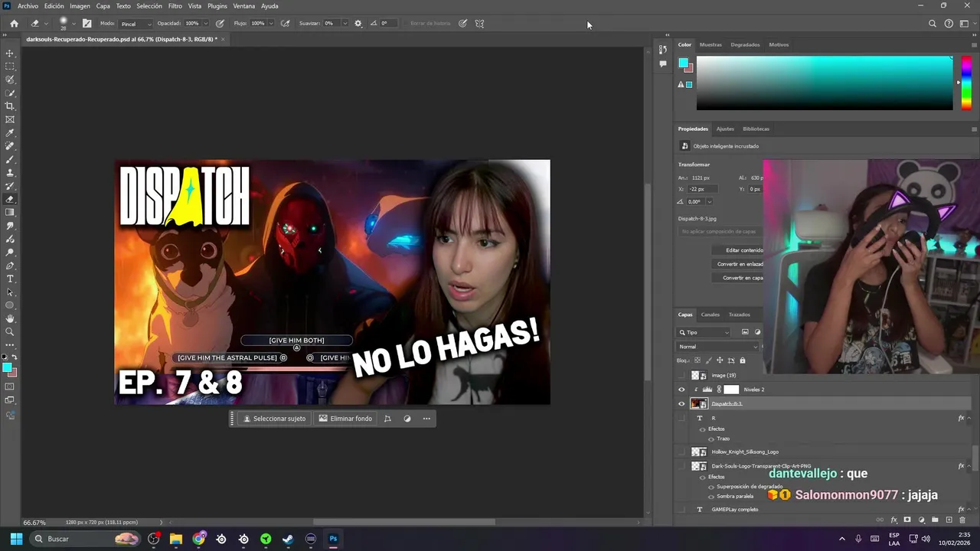Select the Eraser tool in toolbox
The height and width of the screenshot is (551, 980).
click(x=10, y=199)
